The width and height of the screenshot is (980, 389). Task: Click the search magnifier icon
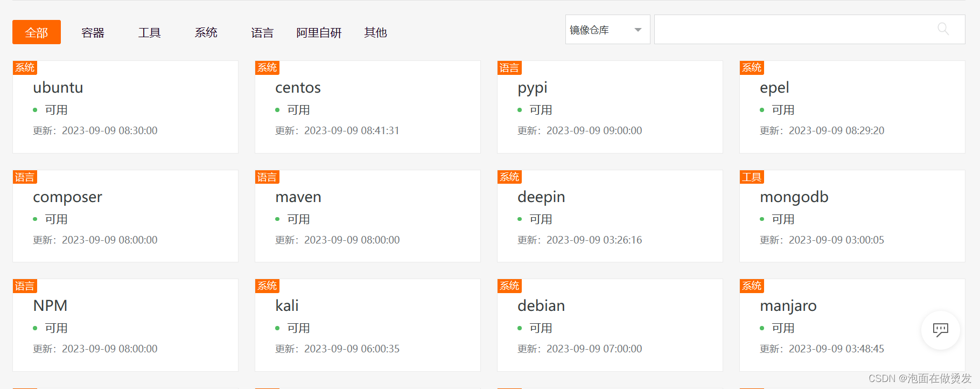tap(943, 29)
